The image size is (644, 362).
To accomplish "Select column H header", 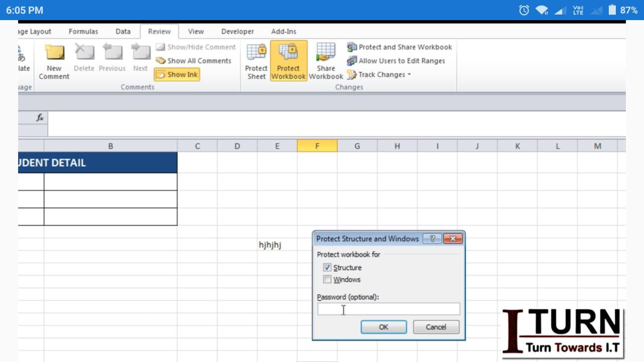I will tap(397, 146).
